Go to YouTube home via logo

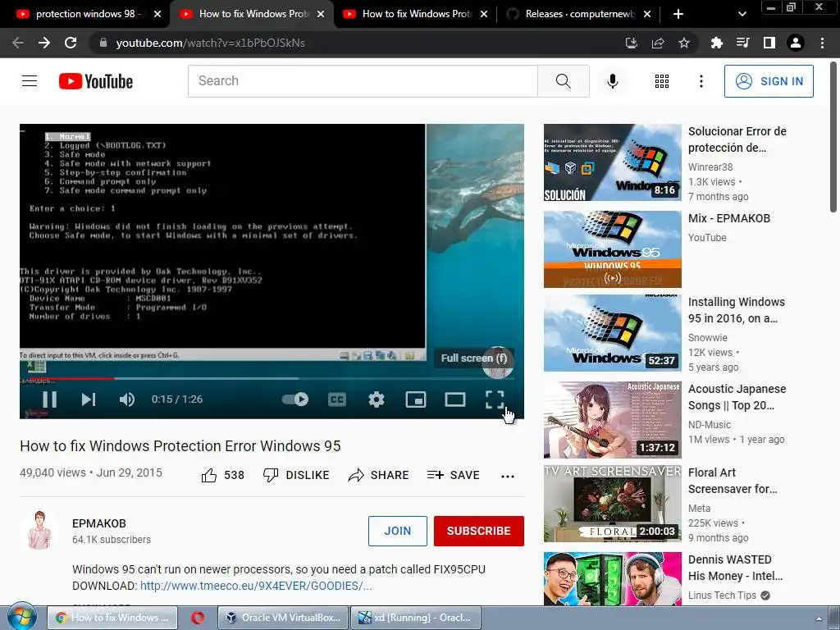[96, 81]
